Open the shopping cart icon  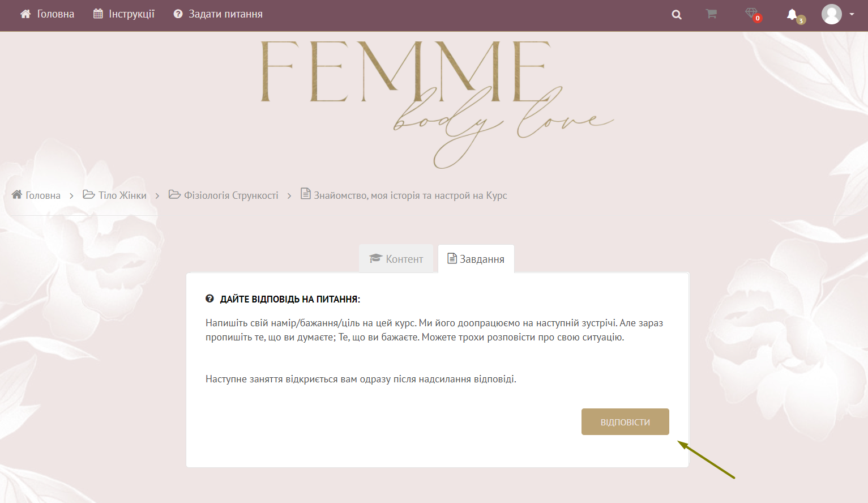[711, 14]
